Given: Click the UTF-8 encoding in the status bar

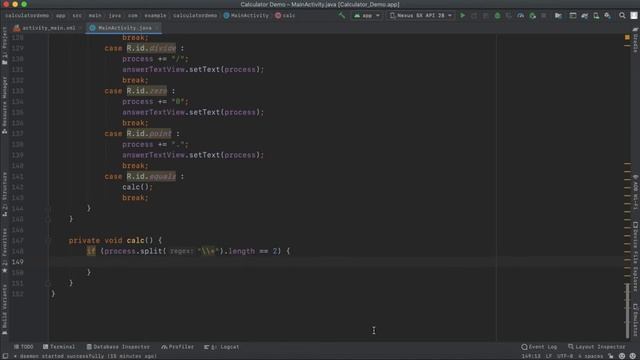Looking at the screenshot, I should point(565,356).
